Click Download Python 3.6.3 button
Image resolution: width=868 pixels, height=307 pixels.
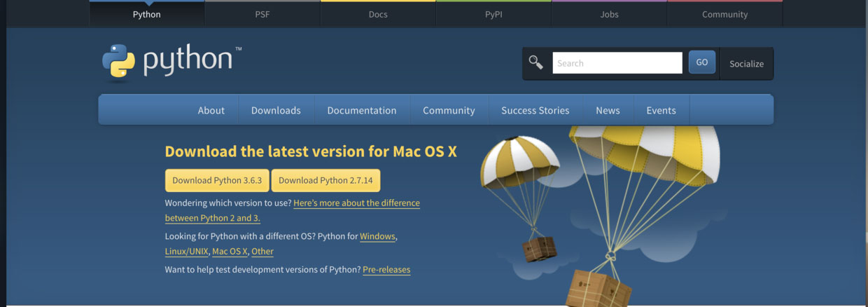[217, 180]
